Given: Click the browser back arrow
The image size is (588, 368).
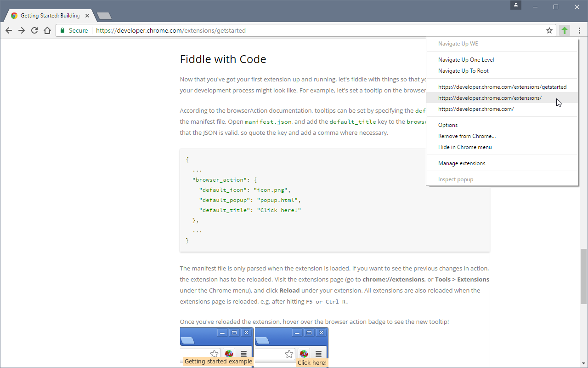Looking at the screenshot, I should [x=9, y=30].
